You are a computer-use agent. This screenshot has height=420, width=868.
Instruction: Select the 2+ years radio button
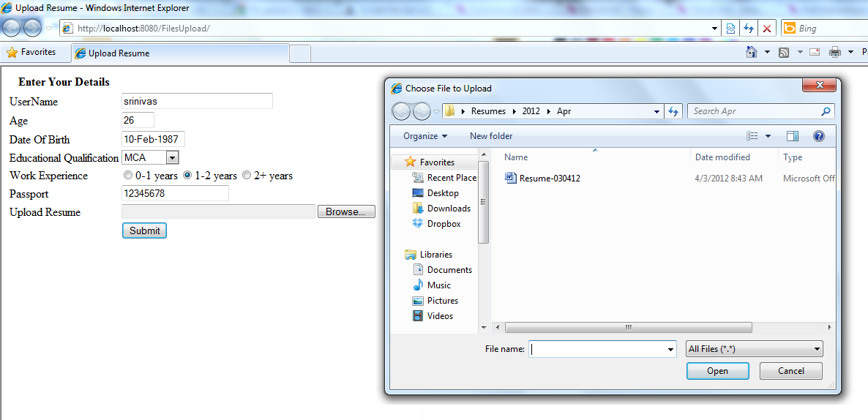pos(247,176)
